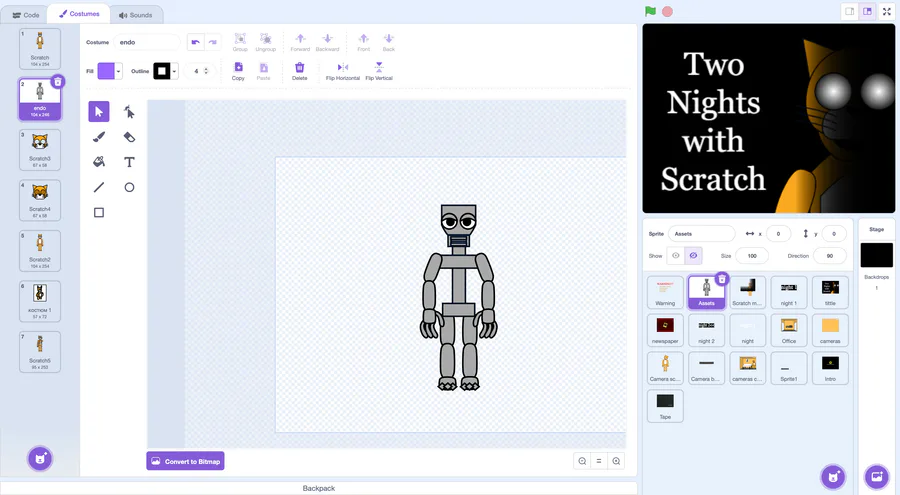Click the Paste icon
Viewport: 900px width, 495px height.
(263, 71)
